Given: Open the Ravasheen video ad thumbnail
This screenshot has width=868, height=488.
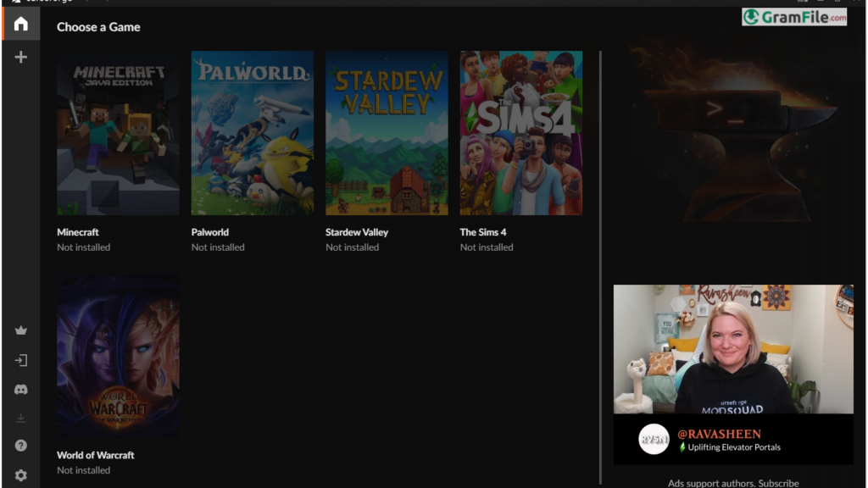Looking at the screenshot, I should pos(733,349).
